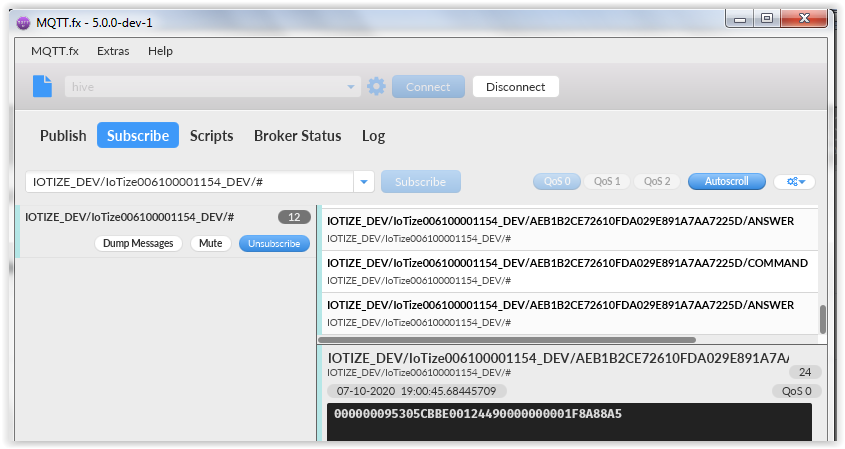Viewport: 845px width, 449px height.
Task: Open connection settings gear icon
Action: tap(376, 86)
